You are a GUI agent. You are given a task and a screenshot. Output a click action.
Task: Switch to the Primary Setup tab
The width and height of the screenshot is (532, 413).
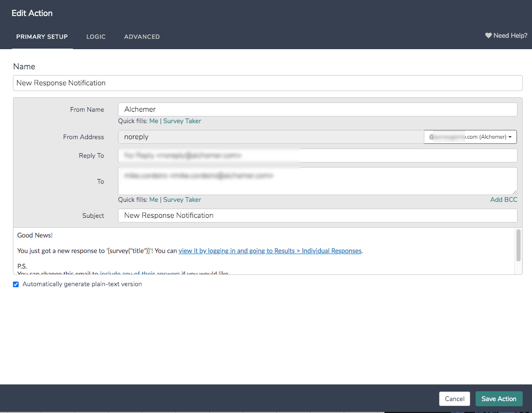[42, 37]
